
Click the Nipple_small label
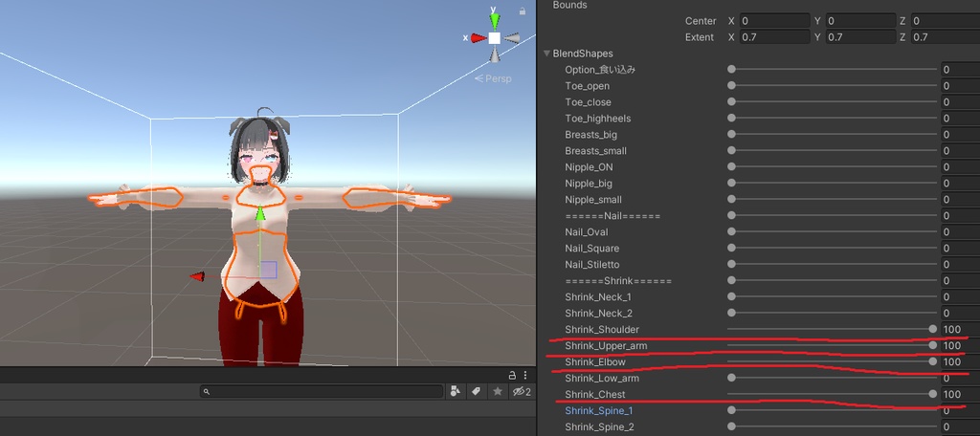coord(593,199)
